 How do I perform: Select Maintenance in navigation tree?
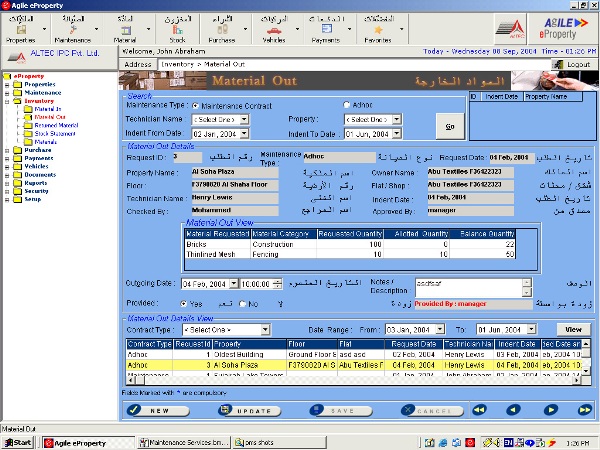pos(43,93)
